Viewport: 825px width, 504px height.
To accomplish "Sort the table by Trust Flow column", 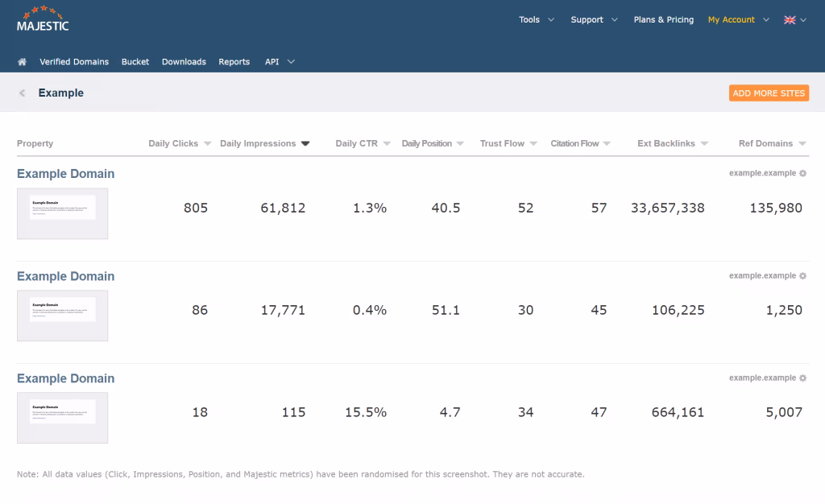I will pos(502,144).
